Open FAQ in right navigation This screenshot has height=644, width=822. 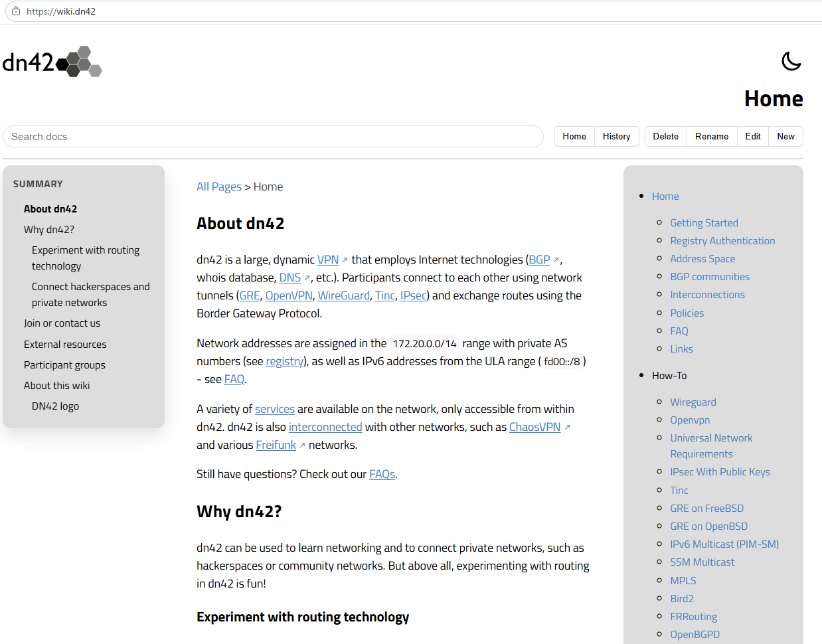click(679, 331)
